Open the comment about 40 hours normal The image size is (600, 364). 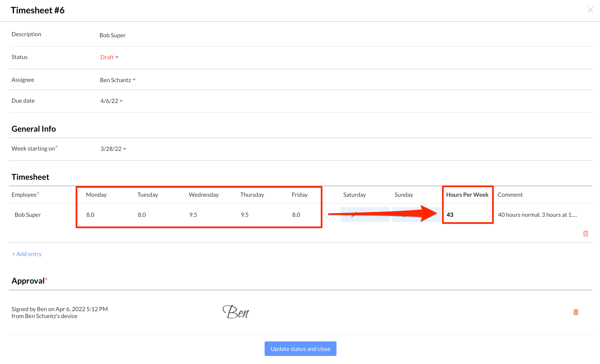click(x=537, y=215)
